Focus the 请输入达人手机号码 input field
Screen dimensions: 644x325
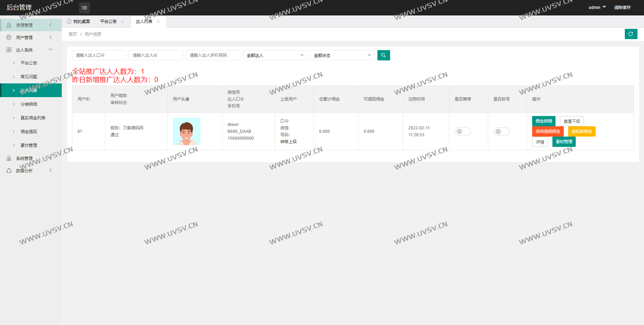click(x=213, y=55)
